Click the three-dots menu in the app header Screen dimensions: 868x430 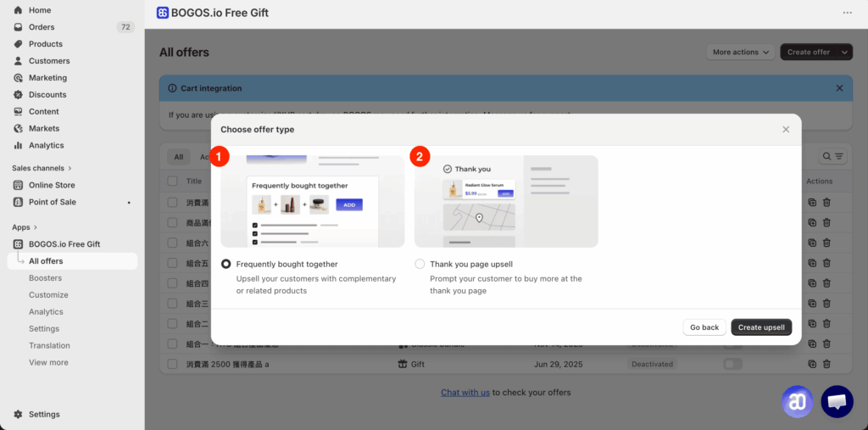[x=847, y=13]
